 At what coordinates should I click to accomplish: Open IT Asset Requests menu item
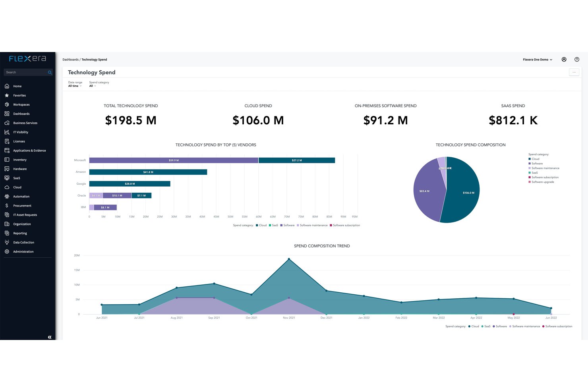click(x=25, y=215)
